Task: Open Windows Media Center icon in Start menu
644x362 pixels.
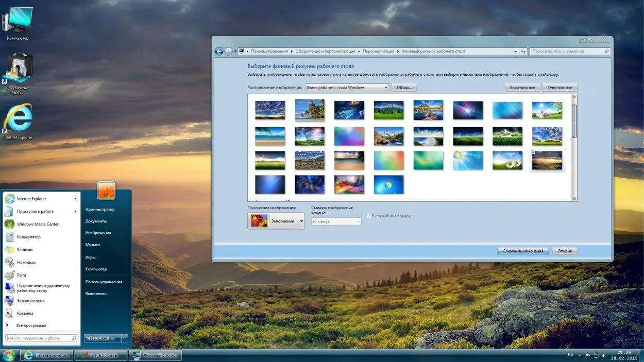Action: [x=10, y=224]
